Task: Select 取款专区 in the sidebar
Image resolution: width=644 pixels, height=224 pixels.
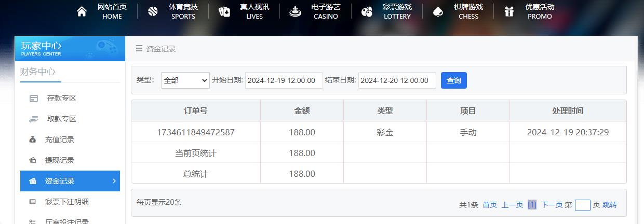Action: [61, 119]
